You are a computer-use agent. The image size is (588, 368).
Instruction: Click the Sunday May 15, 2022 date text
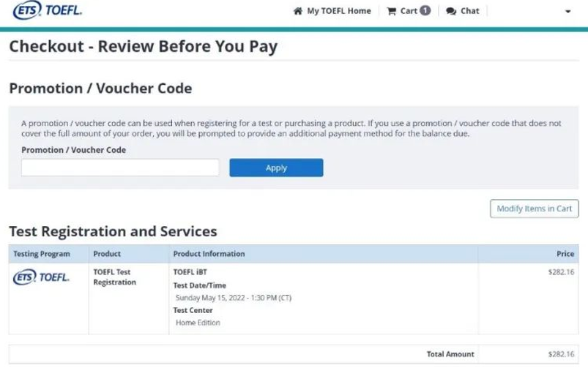(x=234, y=298)
